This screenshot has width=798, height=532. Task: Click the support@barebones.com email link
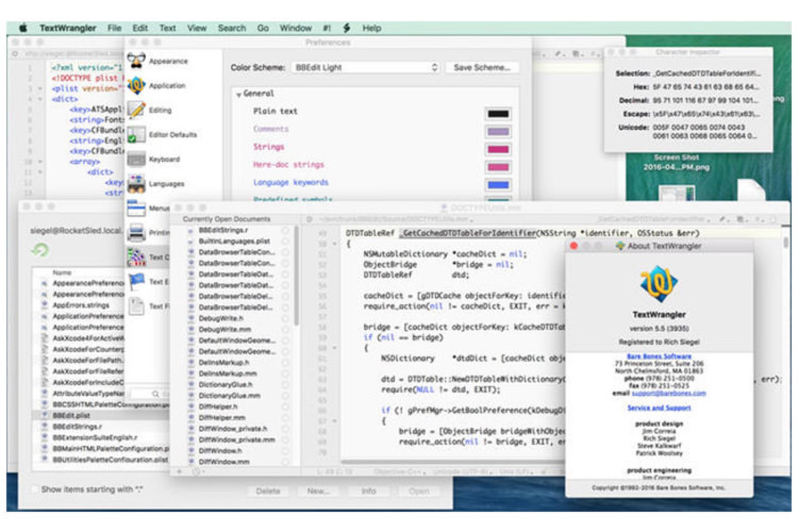669,393
